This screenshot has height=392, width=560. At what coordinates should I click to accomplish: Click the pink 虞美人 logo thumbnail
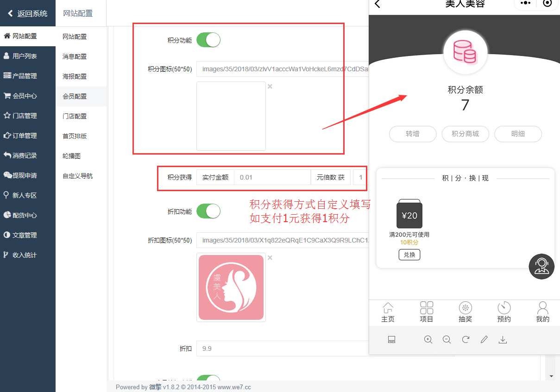point(231,287)
